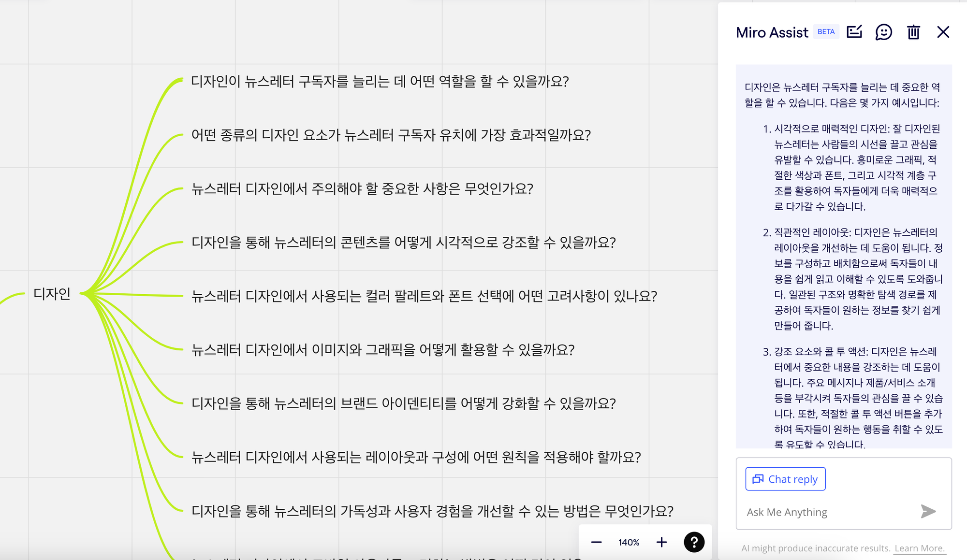
Task: Click the trash icon to clear chat
Action: 913,32
